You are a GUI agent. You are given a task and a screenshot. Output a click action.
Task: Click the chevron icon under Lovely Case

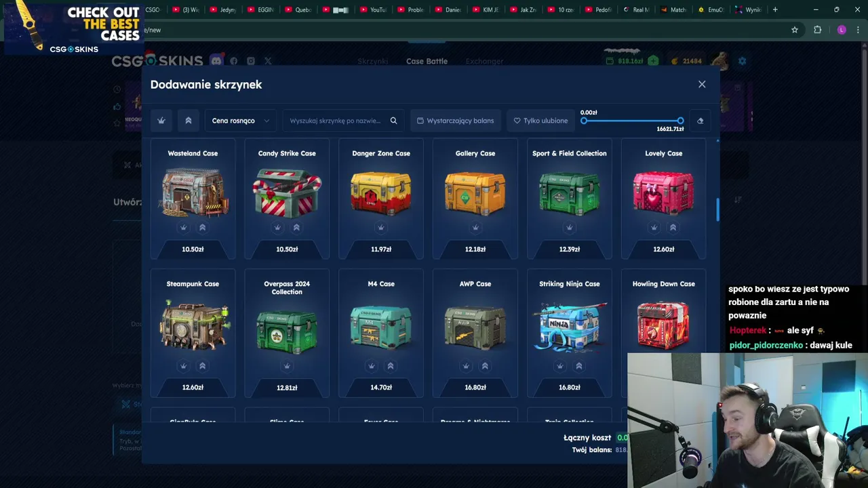click(x=673, y=227)
